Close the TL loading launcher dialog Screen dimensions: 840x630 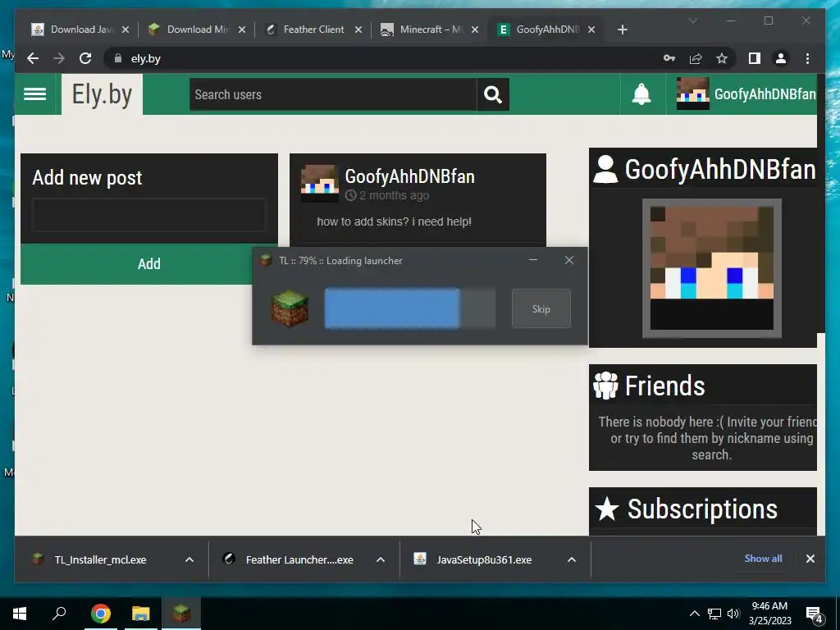pos(569,260)
